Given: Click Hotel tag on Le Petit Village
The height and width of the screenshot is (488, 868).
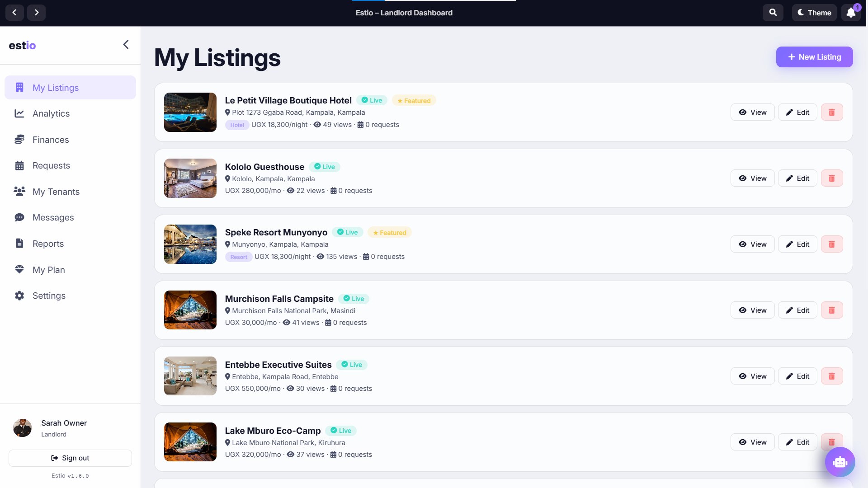Looking at the screenshot, I should pyautogui.click(x=237, y=125).
